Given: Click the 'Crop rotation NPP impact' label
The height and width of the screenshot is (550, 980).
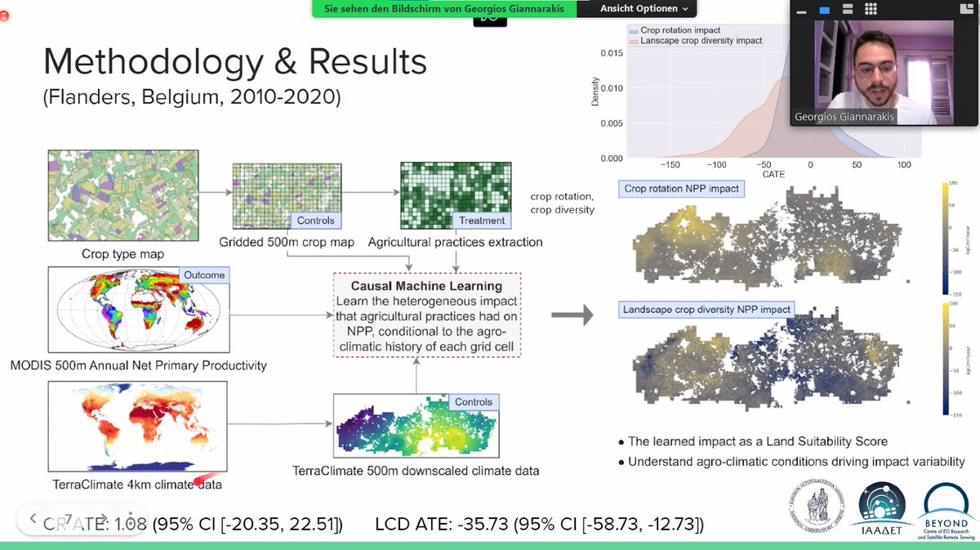Looking at the screenshot, I should [x=682, y=188].
